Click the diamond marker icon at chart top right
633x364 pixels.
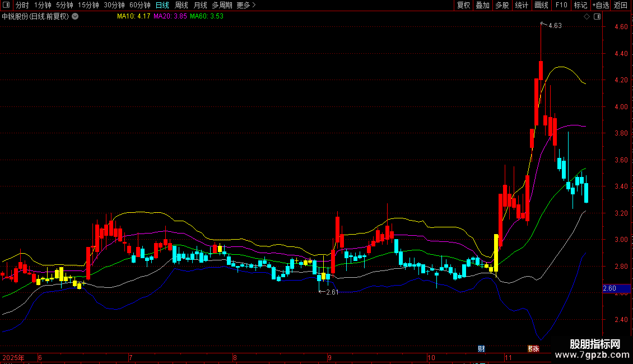587,17
